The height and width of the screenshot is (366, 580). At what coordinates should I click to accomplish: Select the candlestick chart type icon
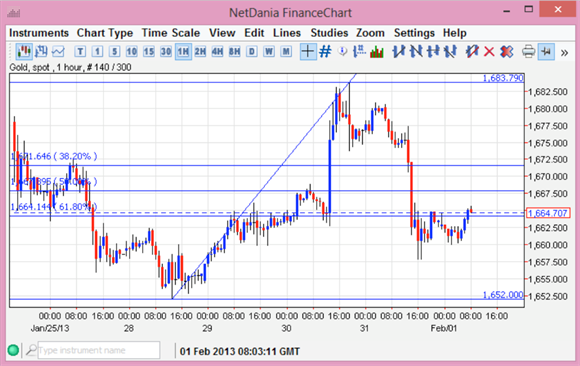[24, 51]
